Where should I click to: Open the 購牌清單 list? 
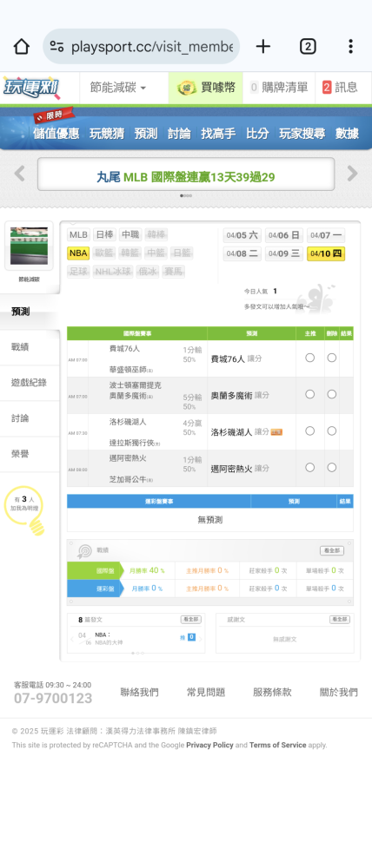click(279, 88)
